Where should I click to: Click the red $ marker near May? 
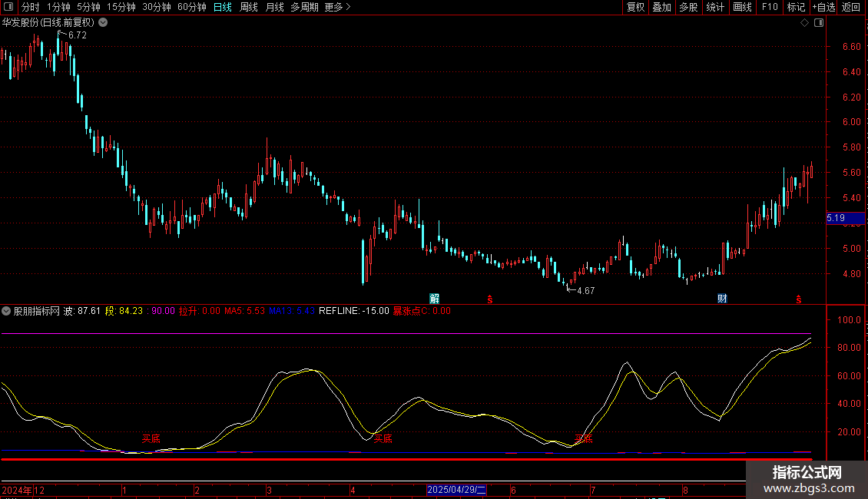click(490, 299)
